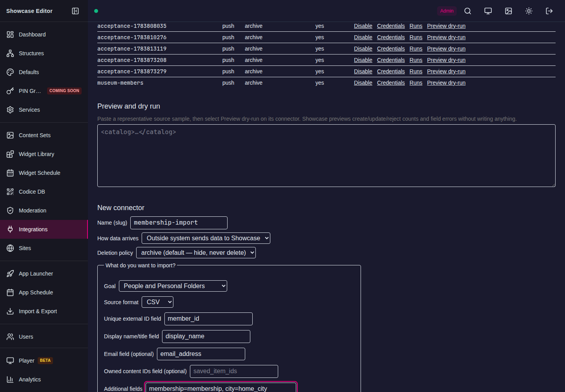565x392 pixels.
Task: Click the Dashboard grid icon
Action: tap(10, 34)
